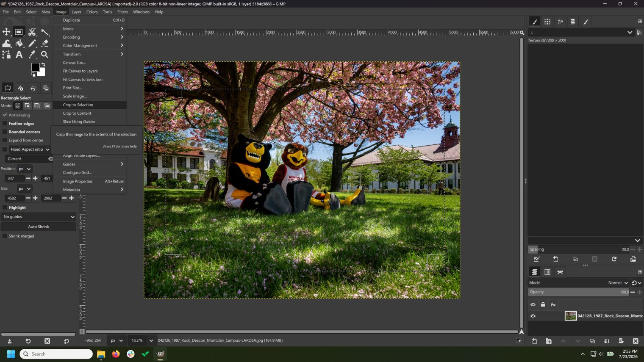Click the Auto Shrink button
This screenshot has height=362, width=644.
coord(39,227)
